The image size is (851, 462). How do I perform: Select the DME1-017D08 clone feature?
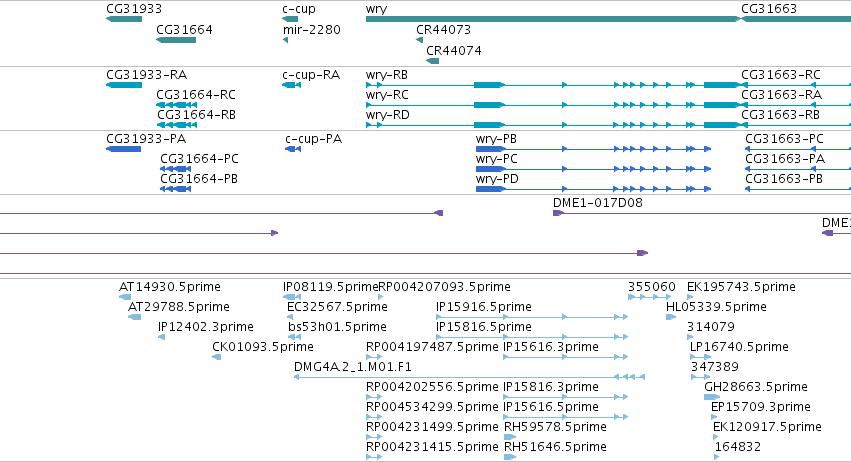[598, 203]
